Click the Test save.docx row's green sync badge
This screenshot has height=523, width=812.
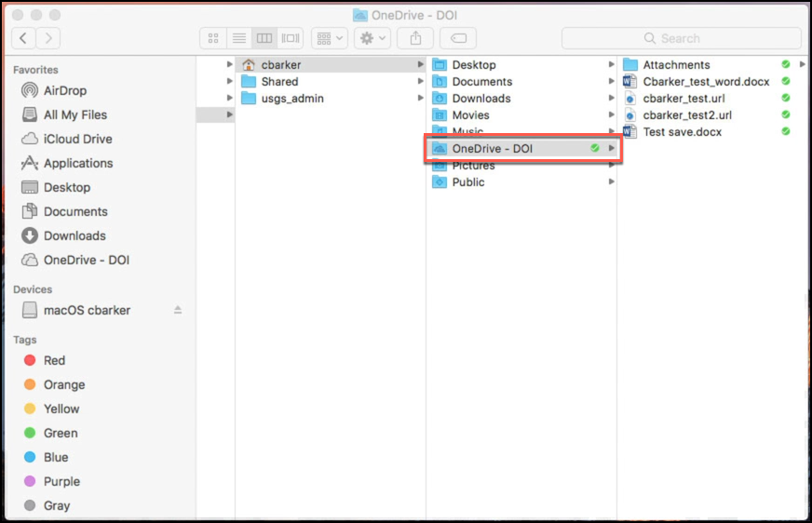pos(786,131)
